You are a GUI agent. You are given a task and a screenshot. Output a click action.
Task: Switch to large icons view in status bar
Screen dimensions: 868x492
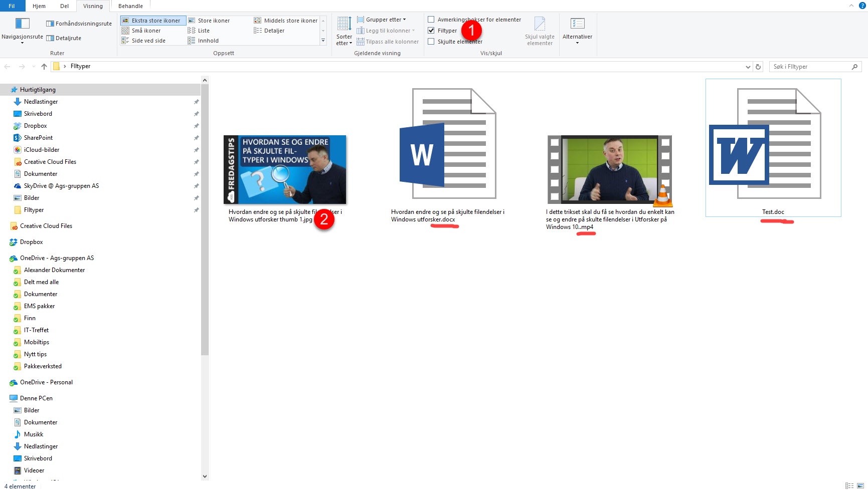(x=860, y=485)
